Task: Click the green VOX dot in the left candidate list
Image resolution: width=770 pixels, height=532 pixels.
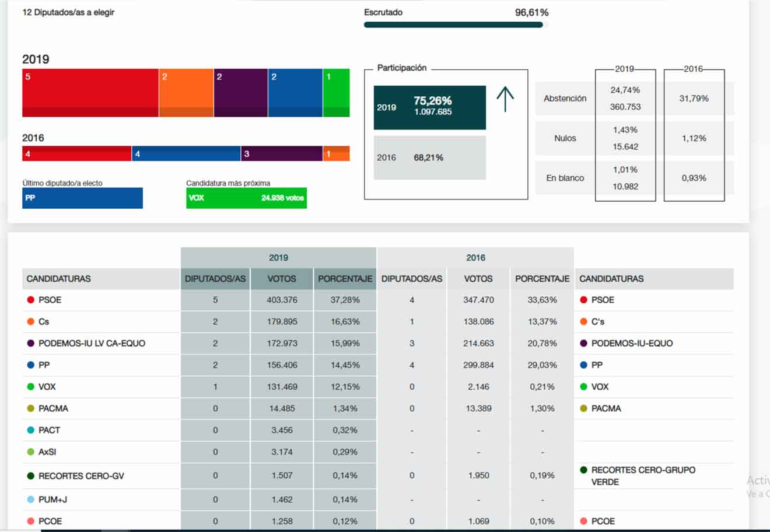Action: point(30,387)
